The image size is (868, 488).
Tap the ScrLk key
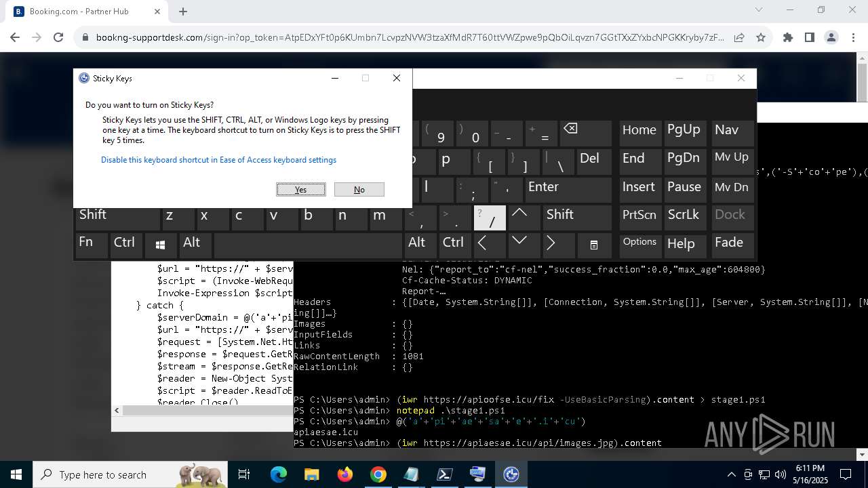[x=684, y=218]
